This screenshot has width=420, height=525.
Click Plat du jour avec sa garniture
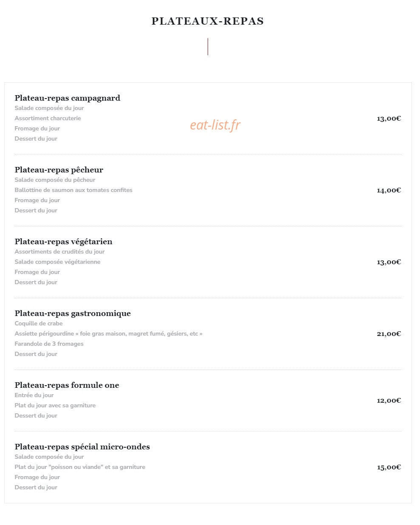tap(55, 405)
